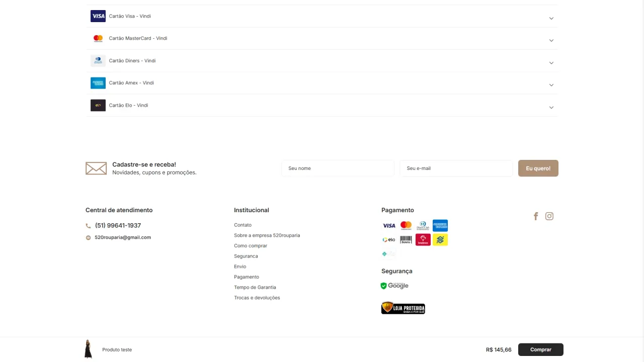Click the Mastercard badge under the Pagamento heading
The height and width of the screenshot is (362, 644).
(x=406, y=226)
